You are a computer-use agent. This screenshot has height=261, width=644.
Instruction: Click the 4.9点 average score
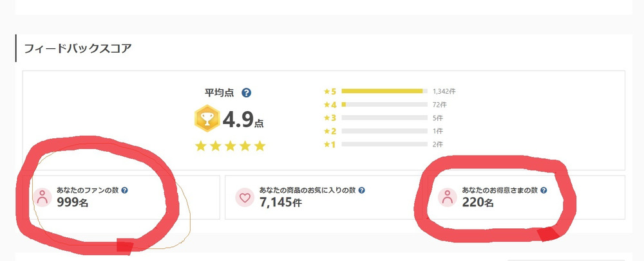tap(242, 120)
